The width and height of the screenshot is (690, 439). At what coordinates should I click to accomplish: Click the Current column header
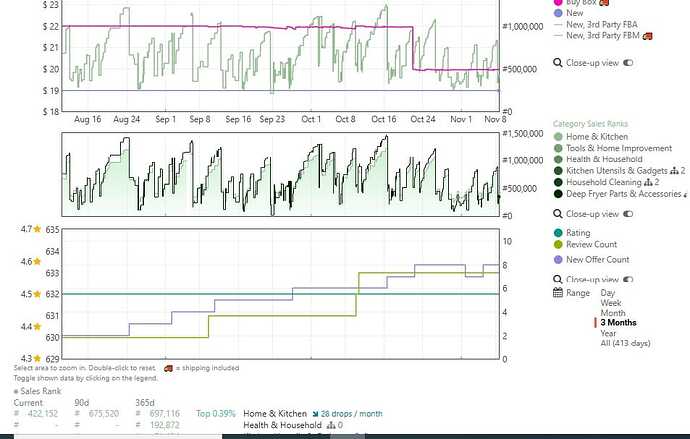[x=28, y=403]
